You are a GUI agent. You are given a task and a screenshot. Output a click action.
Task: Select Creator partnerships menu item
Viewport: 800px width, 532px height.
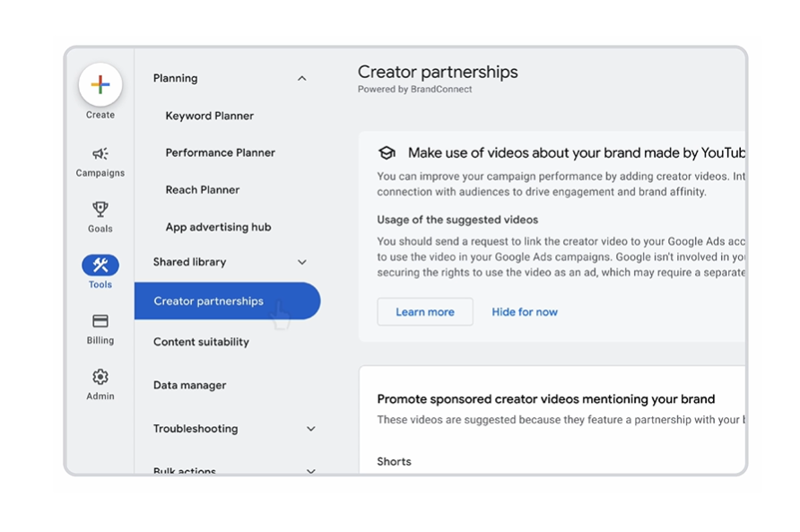227,301
